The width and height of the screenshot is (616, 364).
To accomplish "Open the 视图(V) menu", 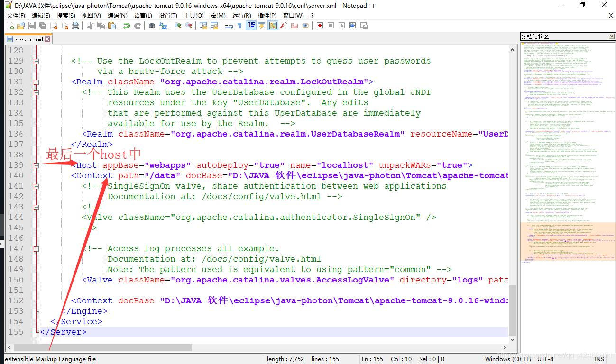I will click(91, 16).
